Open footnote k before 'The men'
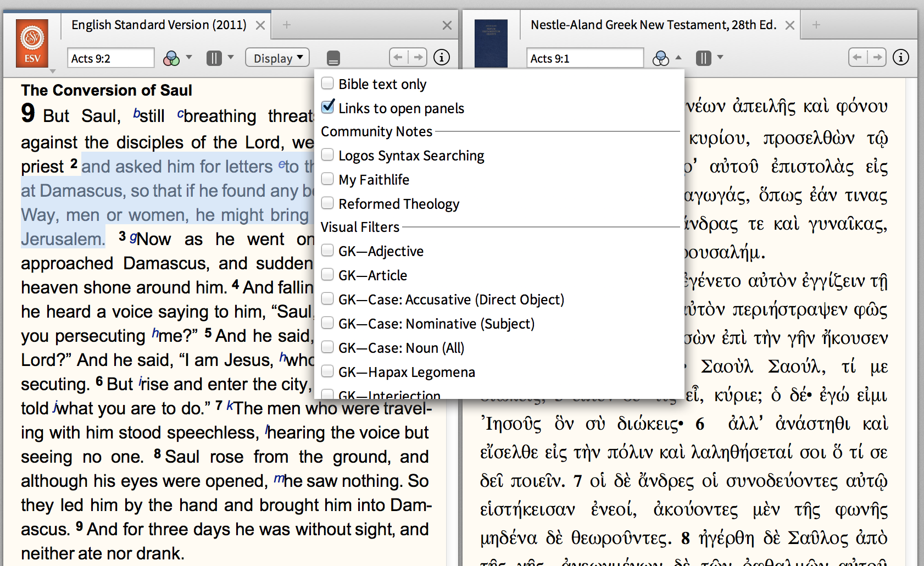Viewport: 924px width, 566px height. click(x=231, y=406)
